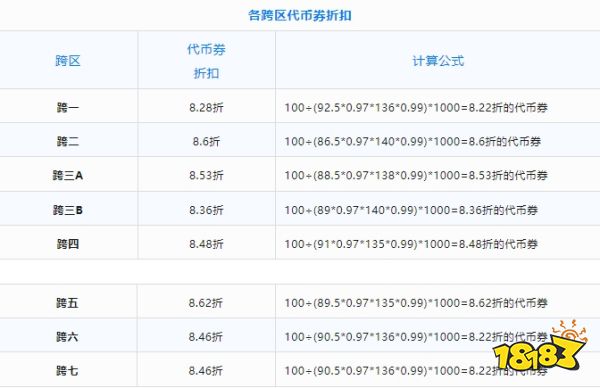The height and width of the screenshot is (388, 600).
Task: Select the formula starting 100÷(89.5*0.97*135
Action: 416,303
